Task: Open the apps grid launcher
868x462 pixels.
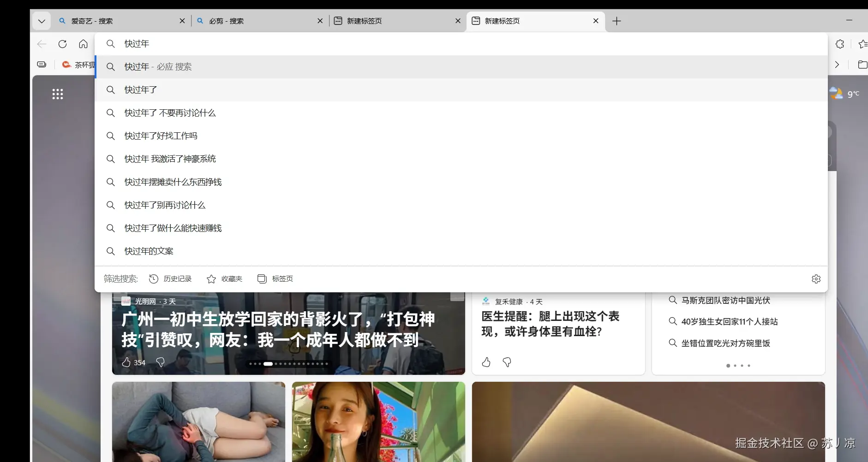Action: [x=58, y=95]
